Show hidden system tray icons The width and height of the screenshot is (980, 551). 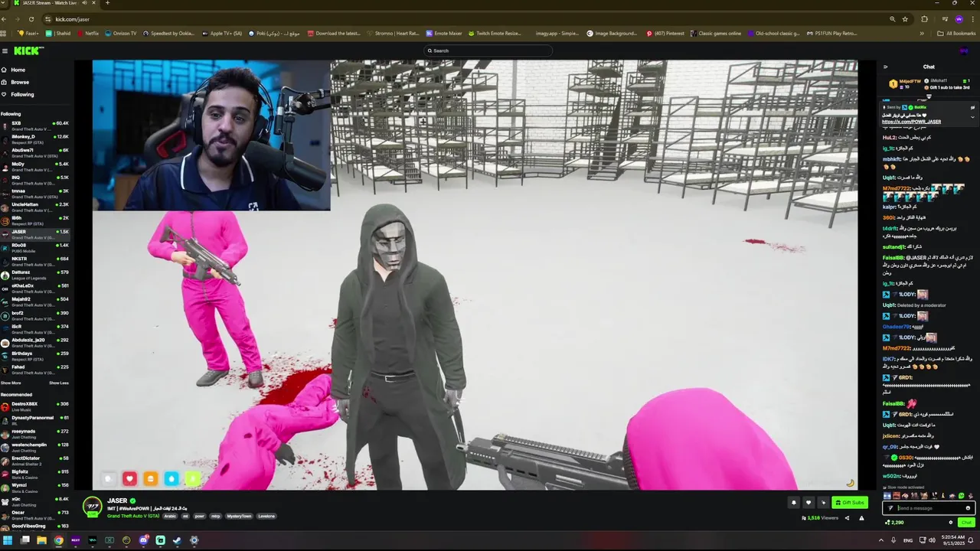click(x=880, y=540)
